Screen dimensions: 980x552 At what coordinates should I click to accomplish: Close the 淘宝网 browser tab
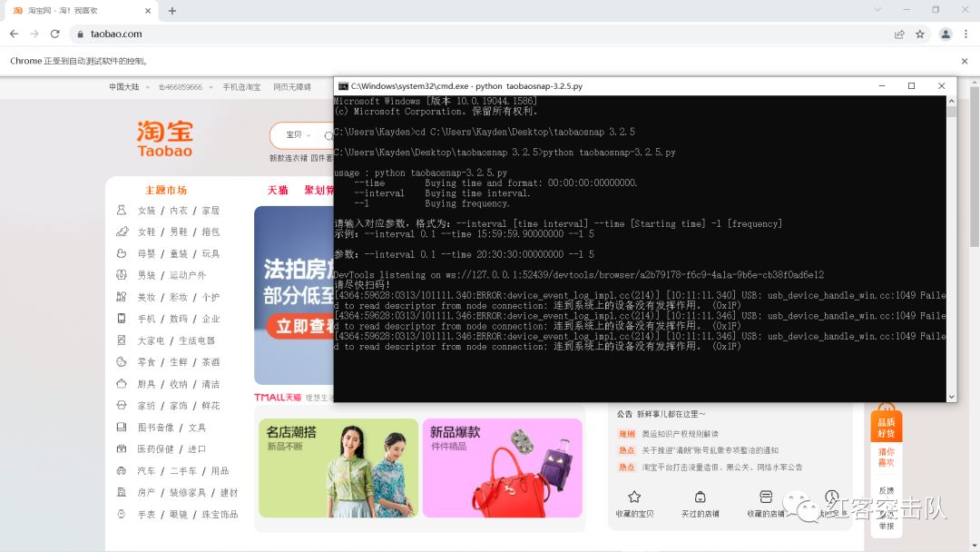pyautogui.click(x=148, y=11)
